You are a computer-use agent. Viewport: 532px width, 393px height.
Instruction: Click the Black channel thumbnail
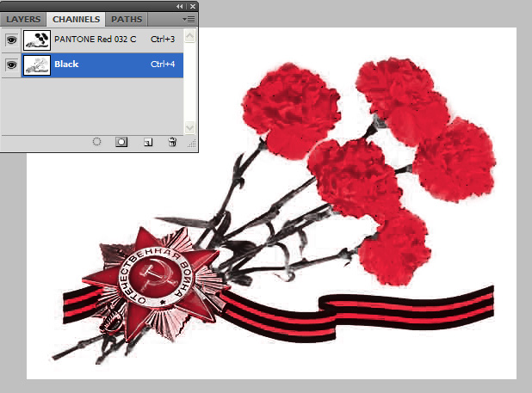point(37,65)
